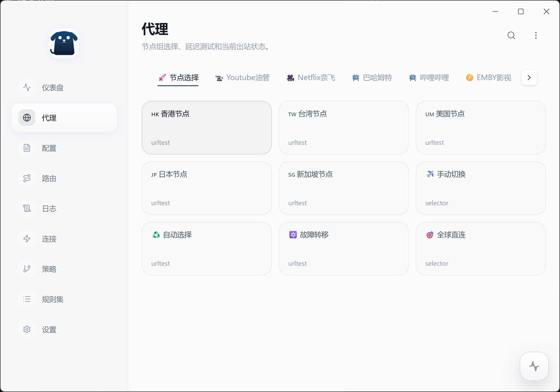The height and width of the screenshot is (392, 560).
Task: Open 配置 profiles page
Action: [49, 148]
